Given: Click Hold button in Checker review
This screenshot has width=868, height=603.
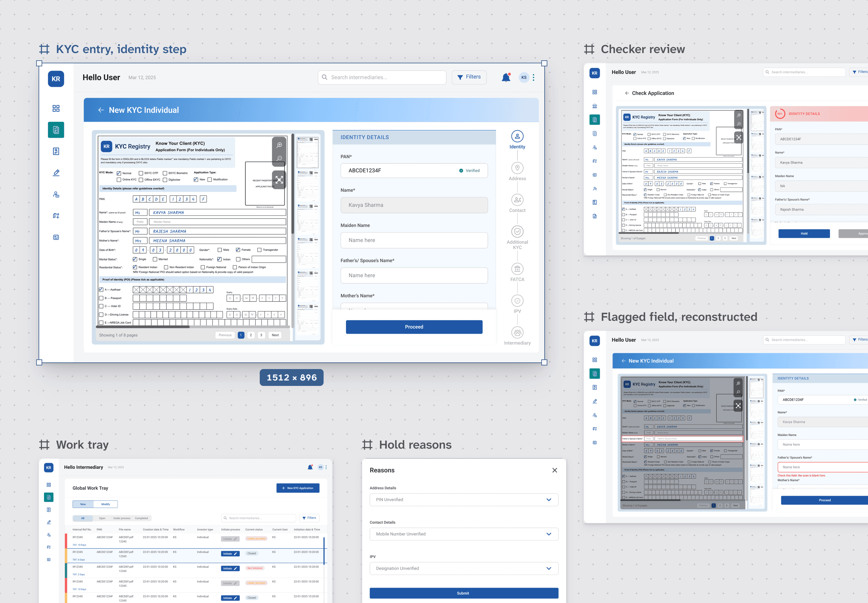Looking at the screenshot, I should click(x=804, y=233).
